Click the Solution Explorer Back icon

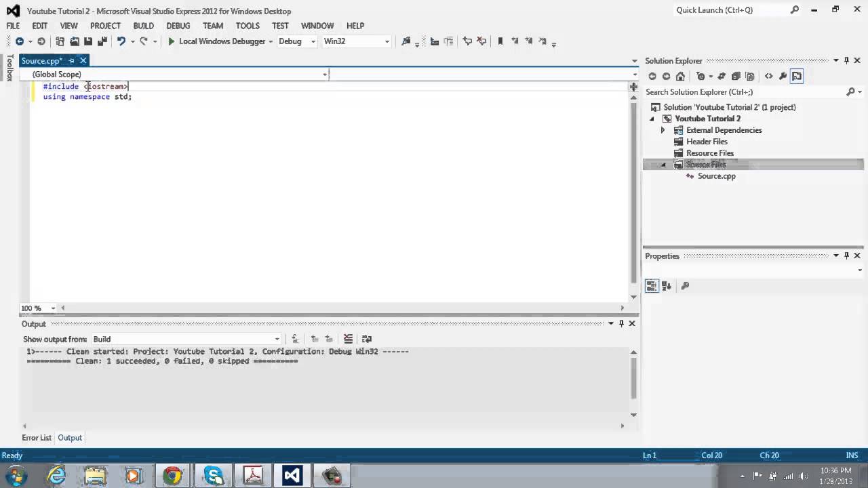coord(652,77)
